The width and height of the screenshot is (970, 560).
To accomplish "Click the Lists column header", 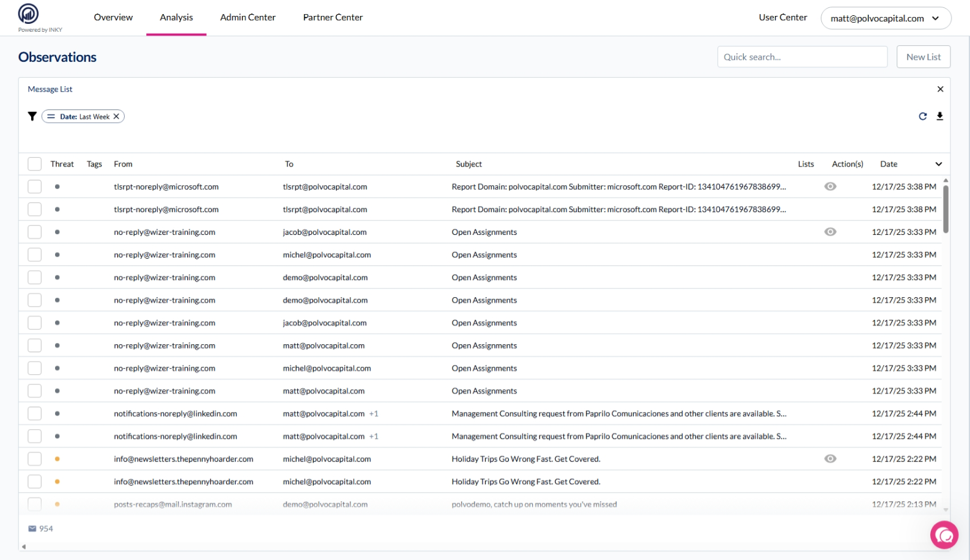I will pos(806,164).
